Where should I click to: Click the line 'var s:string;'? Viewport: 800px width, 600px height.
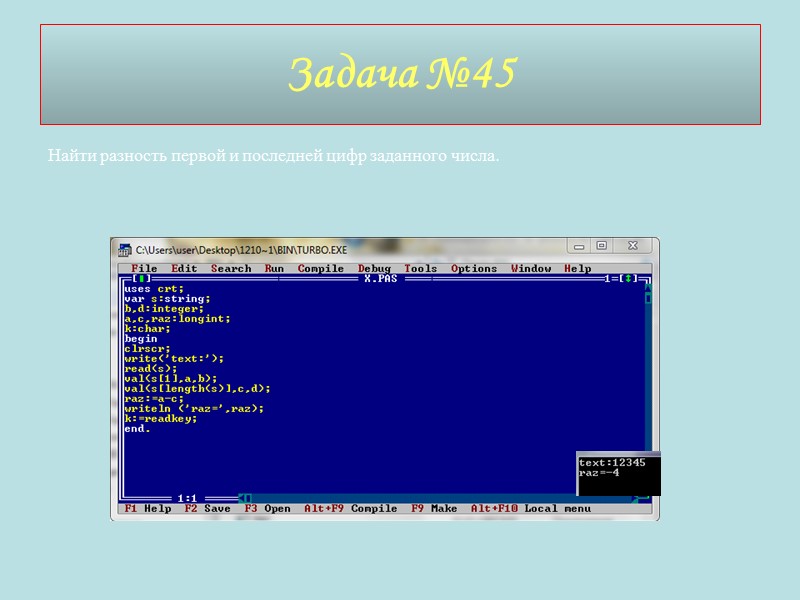[167, 298]
